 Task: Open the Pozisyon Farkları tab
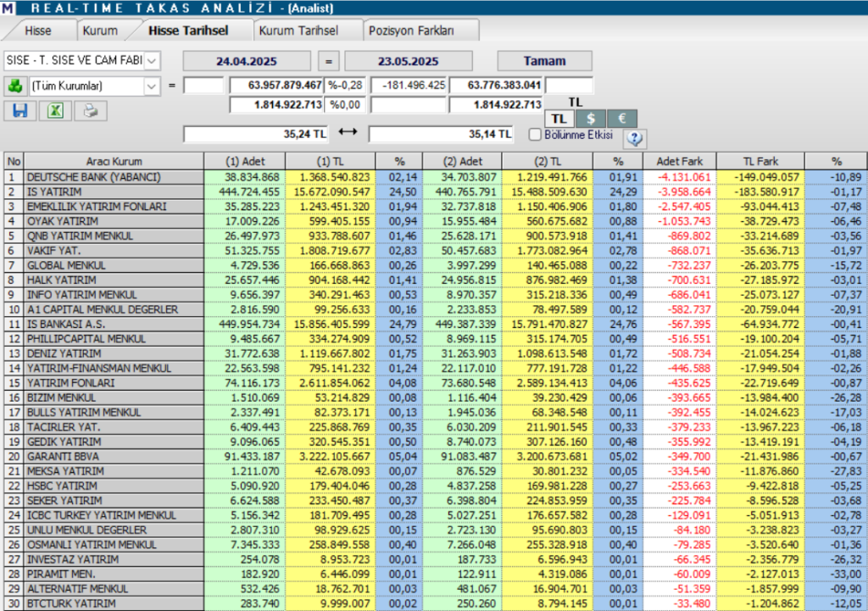click(411, 31)
